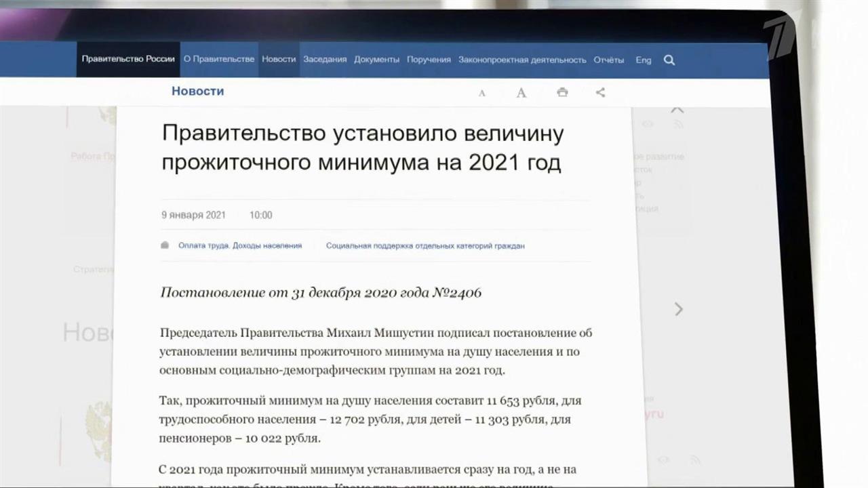The height and width of the screenshot is (488, 868).
Task: Open Законопроектная деятельность section
Action: point(522,60)
